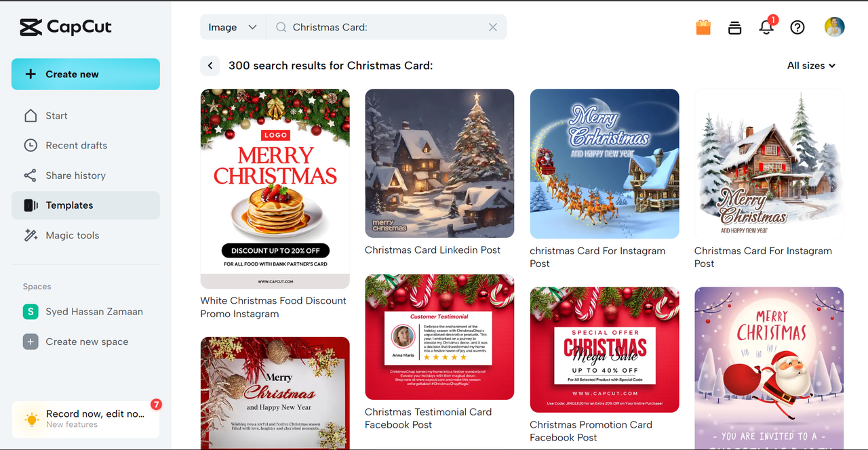Viewport: 868px width, 450px height.
Task: Open the gift box rewards icon
Action: pyautogui.click(x=703, y=27)
